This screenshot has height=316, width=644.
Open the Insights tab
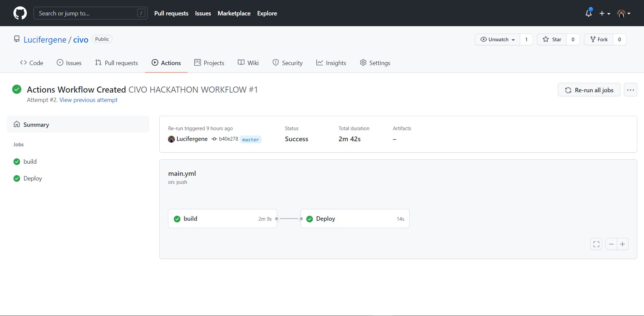click(331, 63)
